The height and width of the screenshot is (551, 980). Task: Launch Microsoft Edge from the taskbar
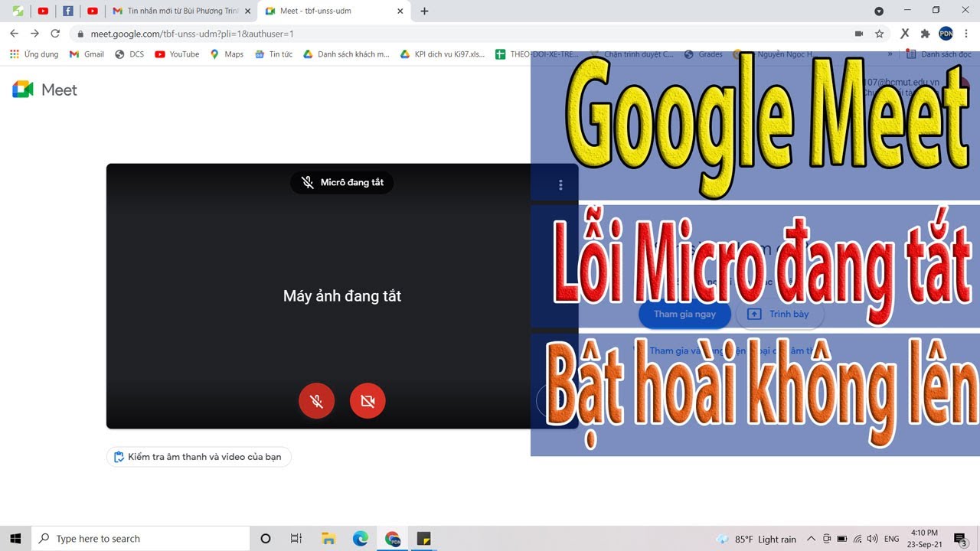click(x=361, y=539)
